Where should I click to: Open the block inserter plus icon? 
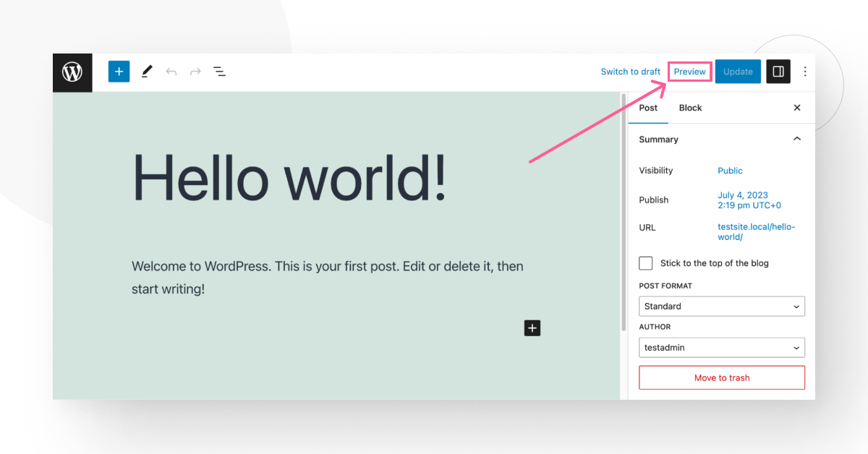[119, 72]
